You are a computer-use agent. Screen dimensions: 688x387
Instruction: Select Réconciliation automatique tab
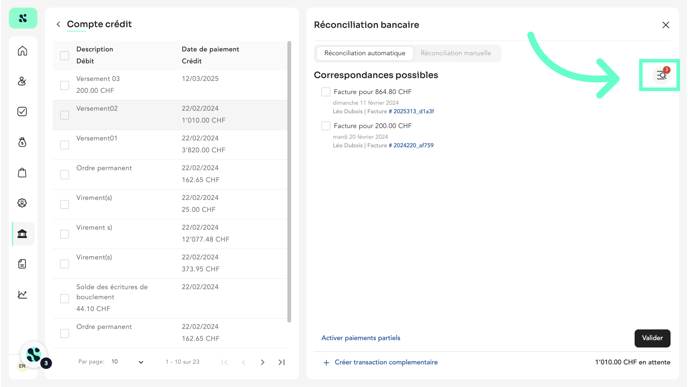pos(365,53)
